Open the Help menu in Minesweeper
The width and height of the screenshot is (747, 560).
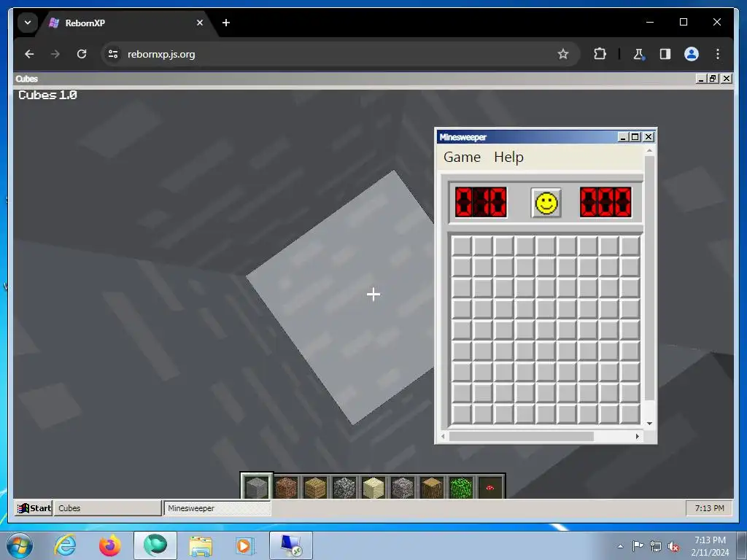click(x=508, y=157)
